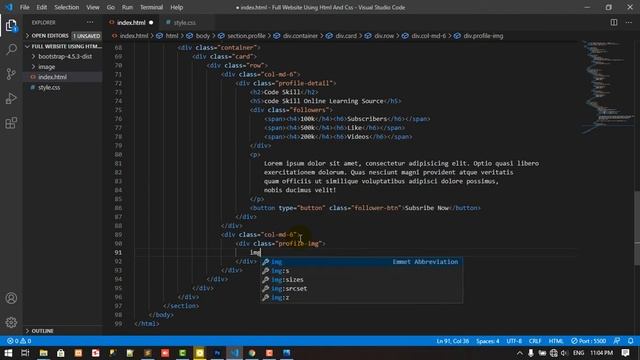
Task: Open editor More Actions ellipsis
Action: click(x=629, y=22)
